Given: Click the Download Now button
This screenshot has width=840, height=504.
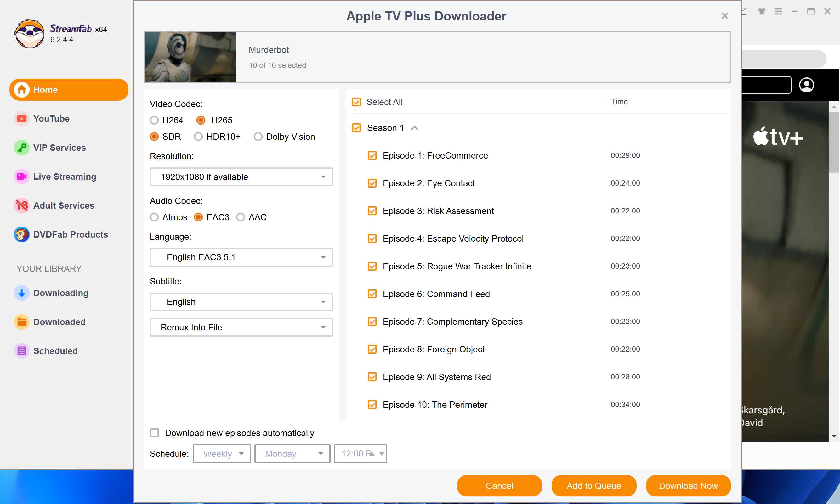Looking at the screenshot, I should click(688, 486).
